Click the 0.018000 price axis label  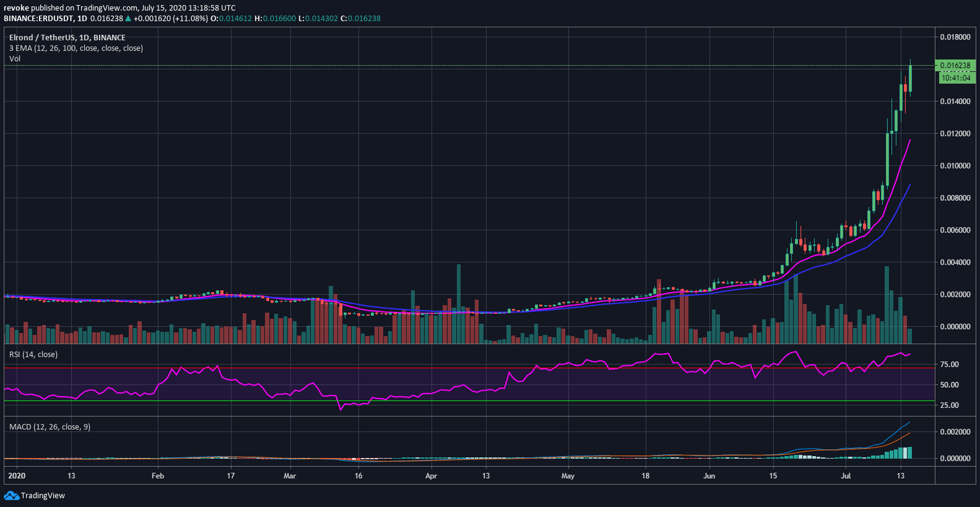[x=955, y=37]
